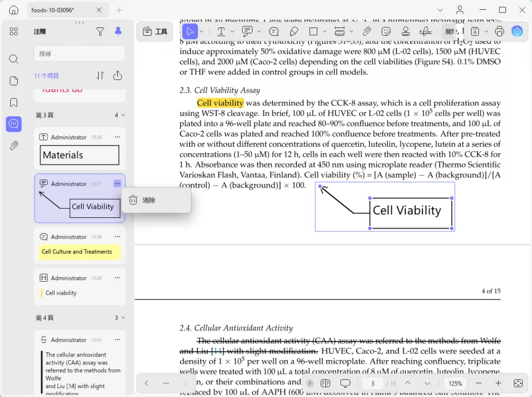Collapse the page 3 annotations group
Image resolution: width=532 pixels, height=397 pixels.
coord(123,115)
